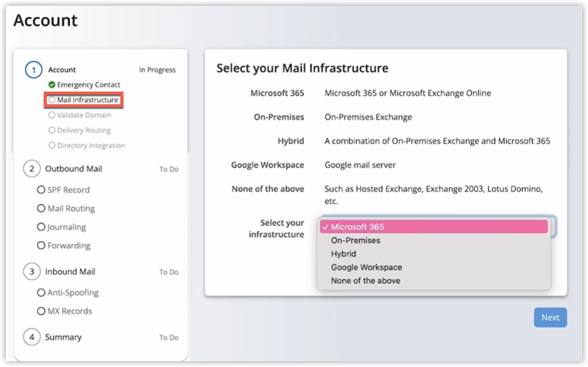Click the checkmark next to Microsoft 365

(x=326, y=226)
